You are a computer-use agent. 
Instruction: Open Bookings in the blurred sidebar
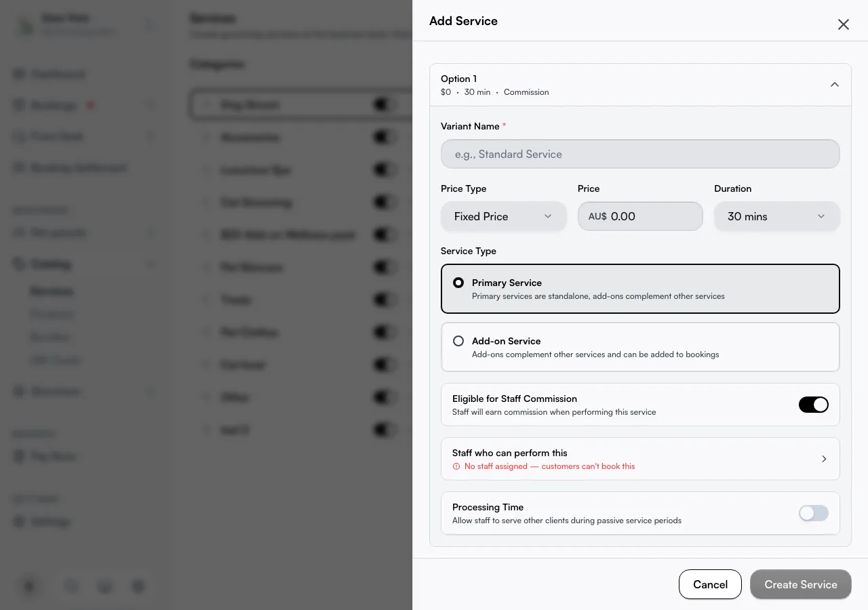click(x=54, y=105)
